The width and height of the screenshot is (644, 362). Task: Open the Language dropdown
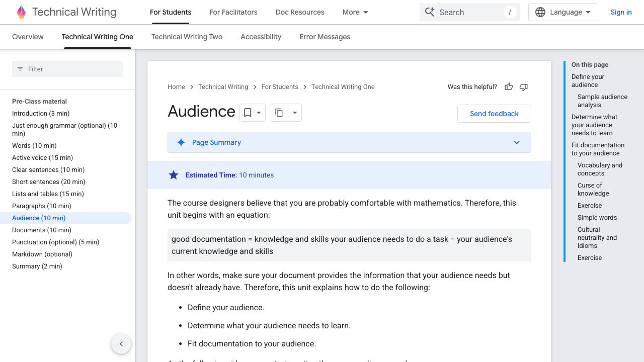click(563, 12)
